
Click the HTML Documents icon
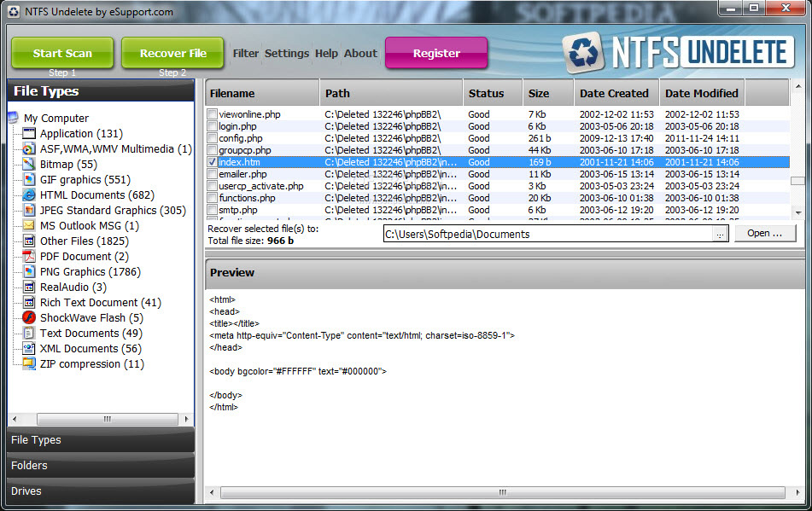(28, 195)
